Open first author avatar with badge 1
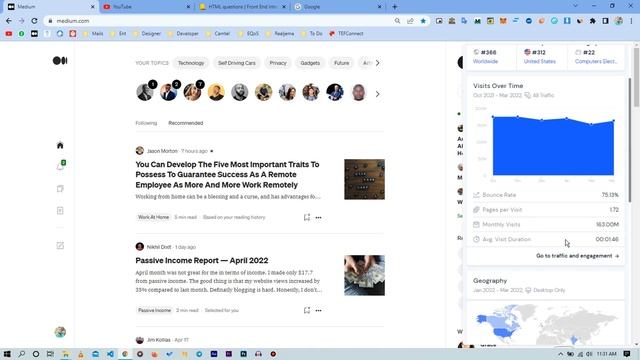The image size is (640, 360). [145, 92]
